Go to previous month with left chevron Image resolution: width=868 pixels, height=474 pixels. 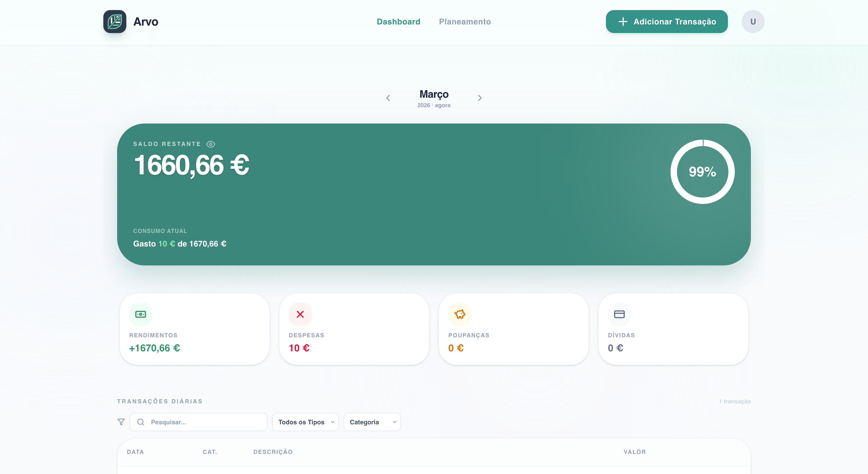(x=388, y=98)
